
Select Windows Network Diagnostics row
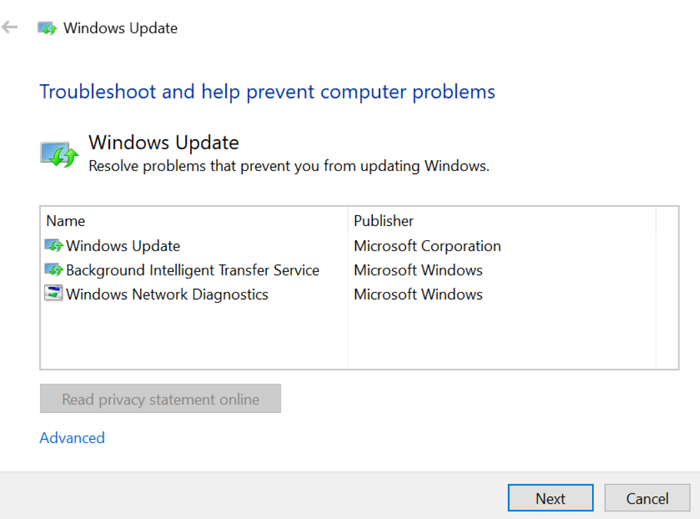(x=167, y=294)
